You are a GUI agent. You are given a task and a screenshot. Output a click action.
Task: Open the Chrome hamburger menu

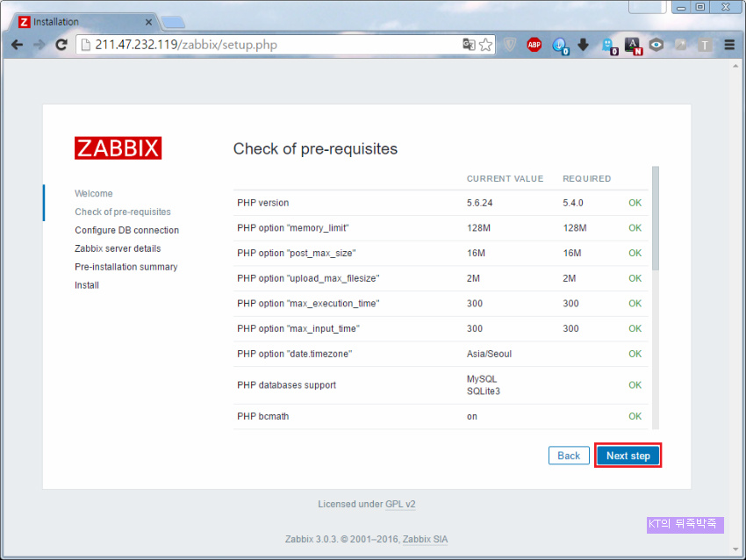729,45
